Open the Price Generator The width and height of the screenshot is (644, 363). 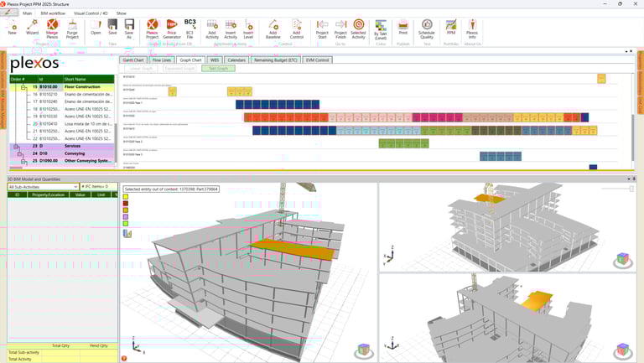pyautogui.click(x=172, y=29)
